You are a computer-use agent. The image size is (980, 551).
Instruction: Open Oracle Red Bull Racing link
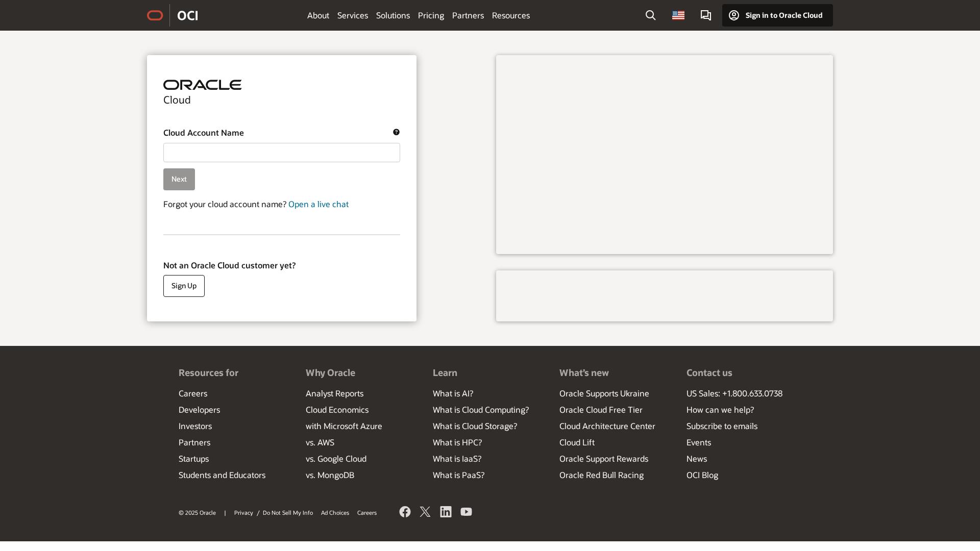tap(601, 475)
